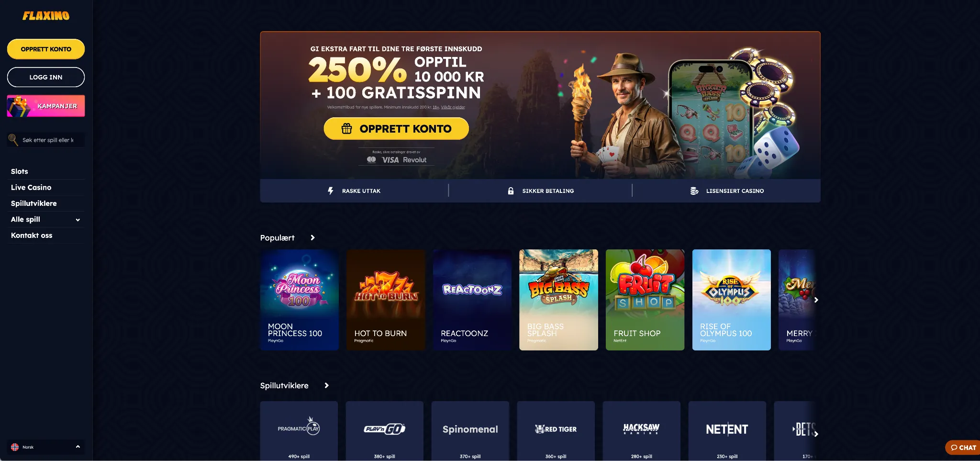Expand the Alle spill menu chevron
The image size is (980, 461).
[x=78, y=220]
